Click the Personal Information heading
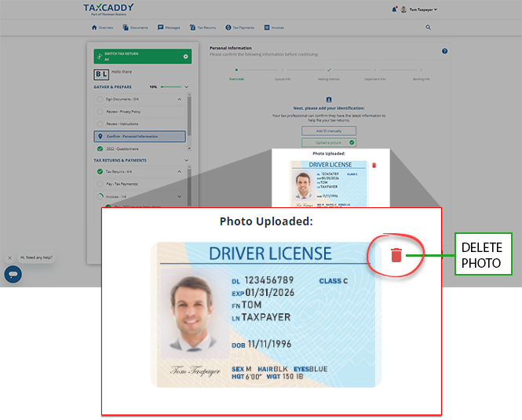 [231, 48]
